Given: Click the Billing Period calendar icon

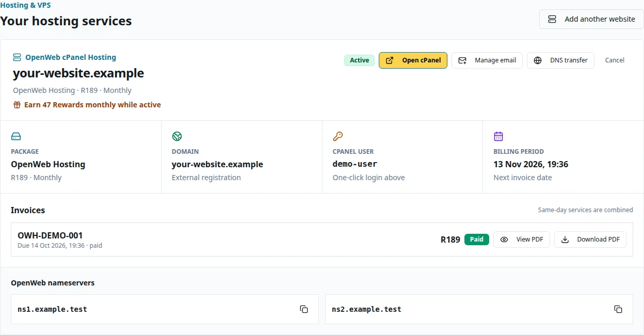Looking at the screenshot, I should click(498, 136).
